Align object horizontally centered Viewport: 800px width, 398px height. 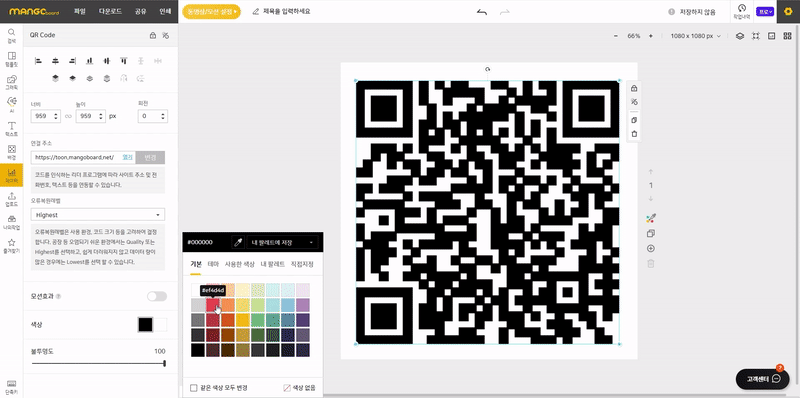[x=55, y=61]
